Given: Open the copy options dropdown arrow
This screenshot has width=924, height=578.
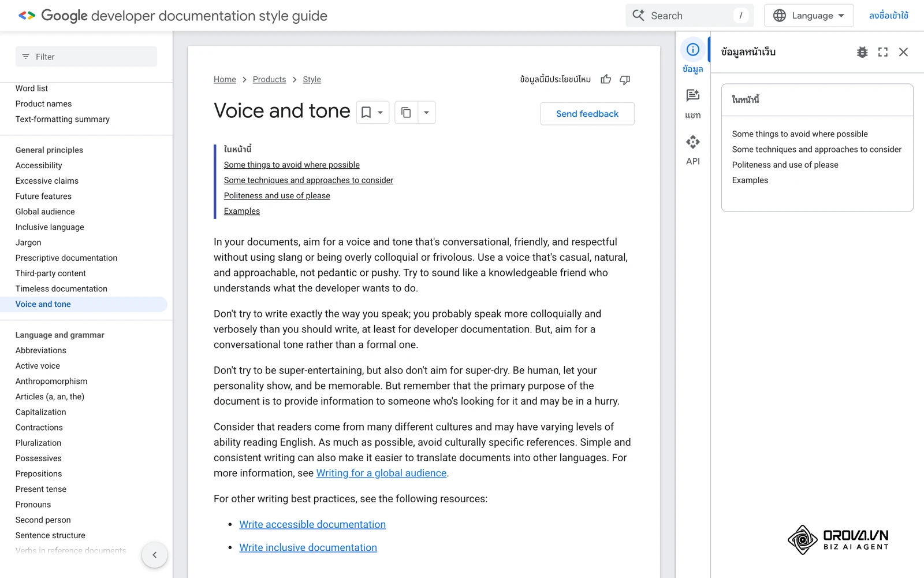Looking at the screenshot, I should pos(426,113).
